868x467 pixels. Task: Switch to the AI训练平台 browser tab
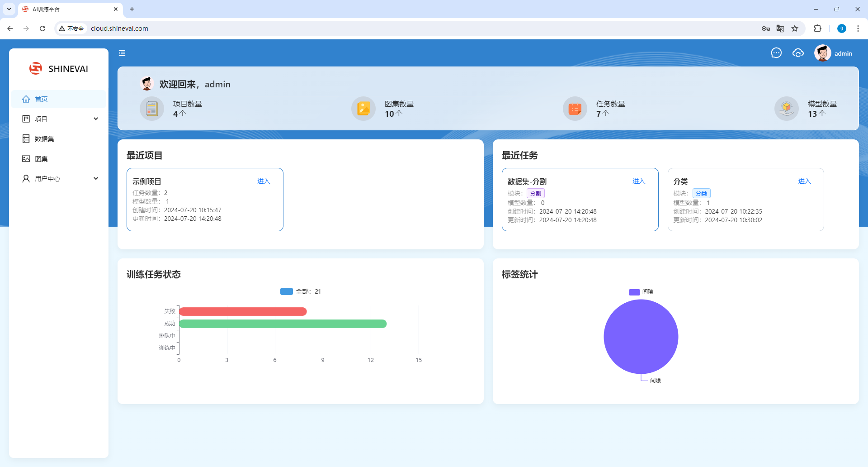point(70,9)
